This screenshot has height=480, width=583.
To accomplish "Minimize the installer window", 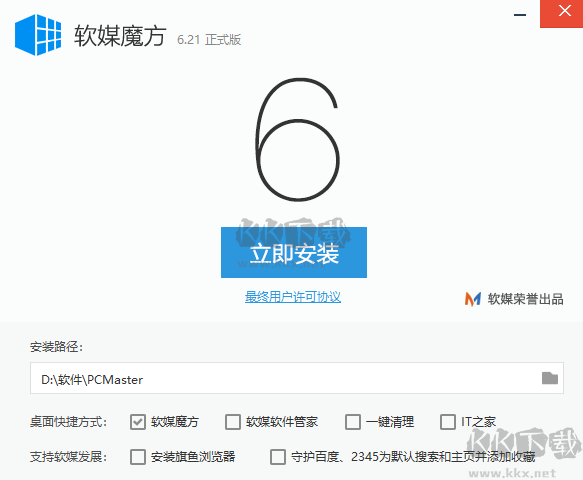I will pyautogui.click(x=520, y=15).
